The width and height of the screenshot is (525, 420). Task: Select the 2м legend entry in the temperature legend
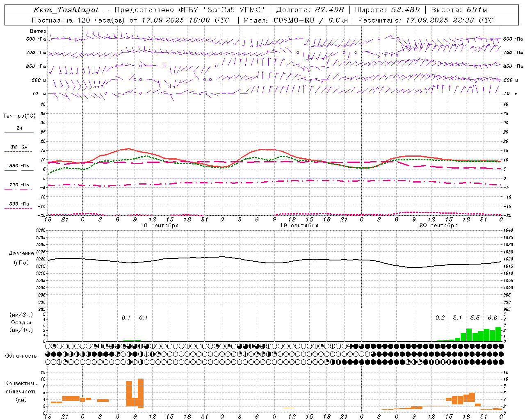pos(19,128)
